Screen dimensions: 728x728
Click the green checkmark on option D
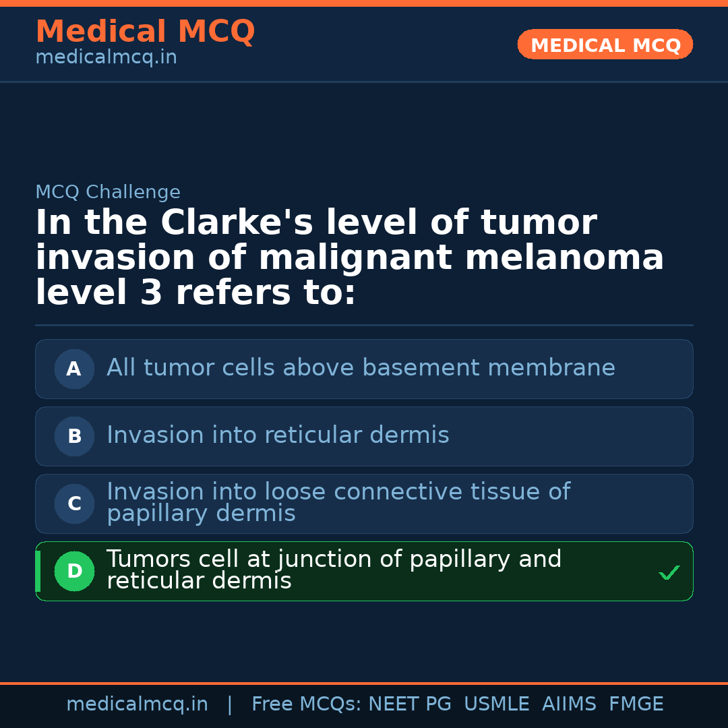click(x=669, y=573)
